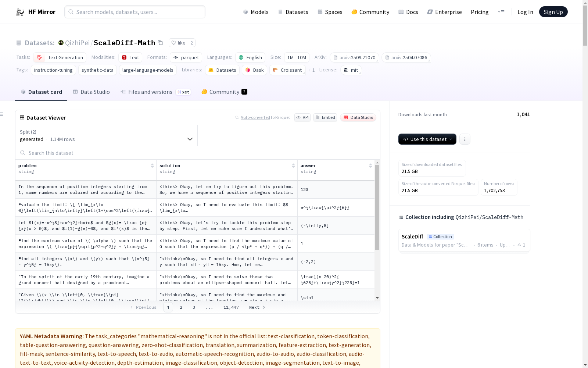The image size is (588, 368).
Task: Focus the Search this dataset field
Action: pyautogui.click(x=198, y=153)
